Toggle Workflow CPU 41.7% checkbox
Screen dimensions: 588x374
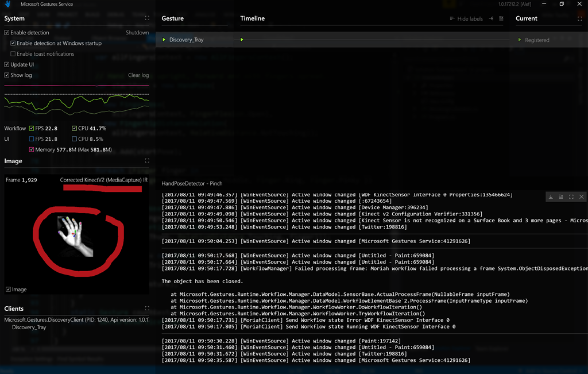point(74,128)
